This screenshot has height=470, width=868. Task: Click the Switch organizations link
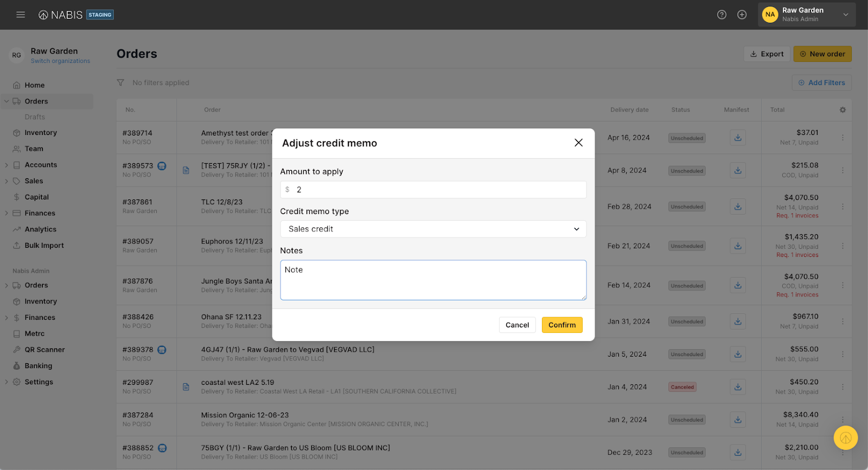(x=60, y=61)
